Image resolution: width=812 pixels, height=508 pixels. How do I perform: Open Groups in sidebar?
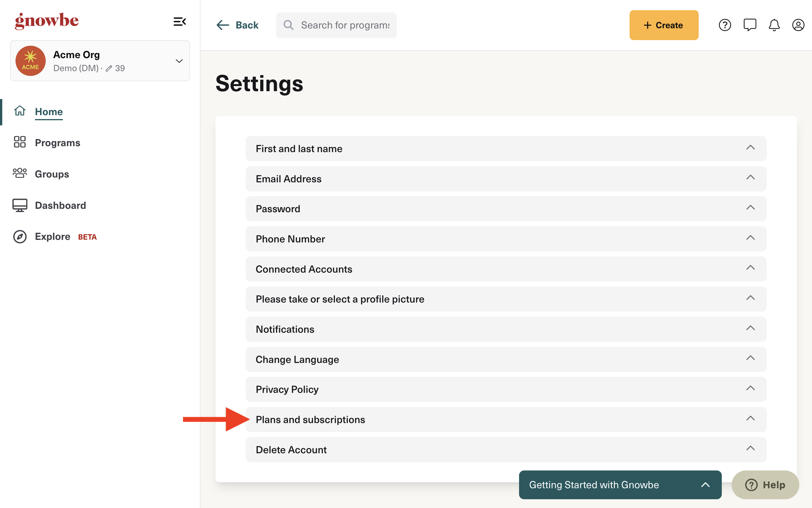(52, 174)
